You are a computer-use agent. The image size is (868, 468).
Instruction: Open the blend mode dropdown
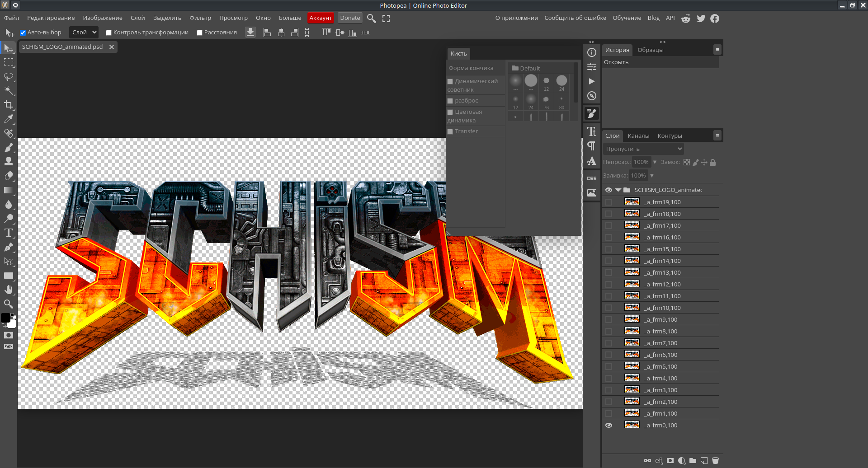(x=643, y=149)
